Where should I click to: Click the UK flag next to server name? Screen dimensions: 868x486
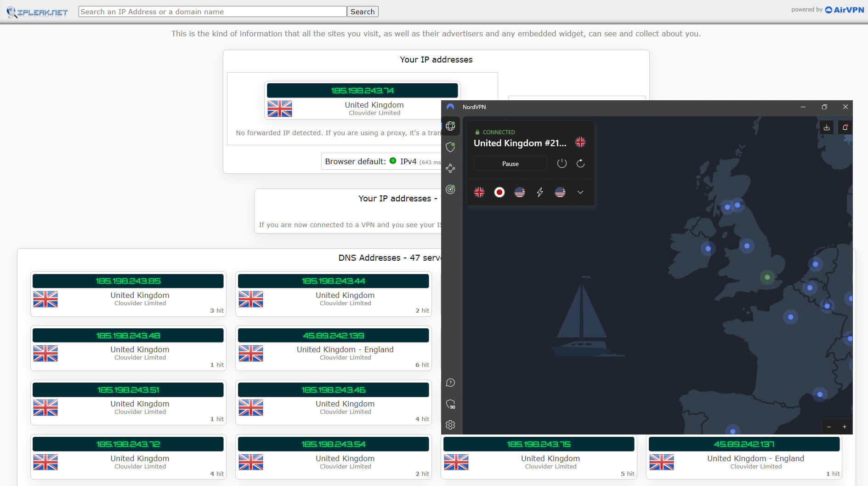[x=580, y=143]
